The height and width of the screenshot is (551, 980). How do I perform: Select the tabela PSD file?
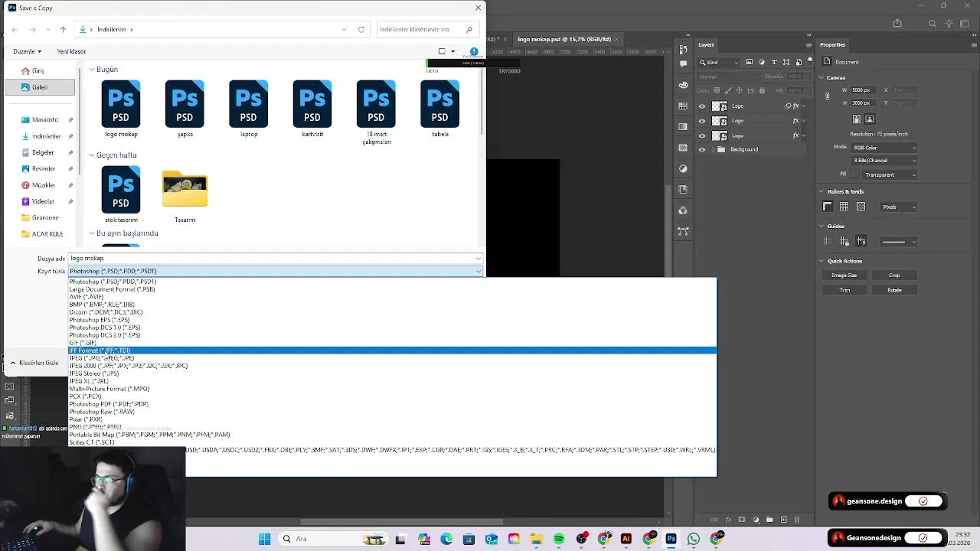coord(439,109)
